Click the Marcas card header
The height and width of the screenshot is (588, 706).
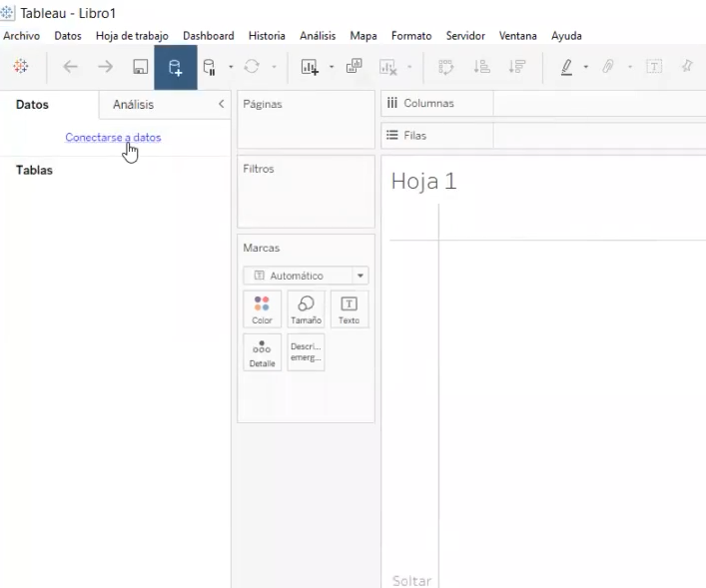[x=262, y=248]
